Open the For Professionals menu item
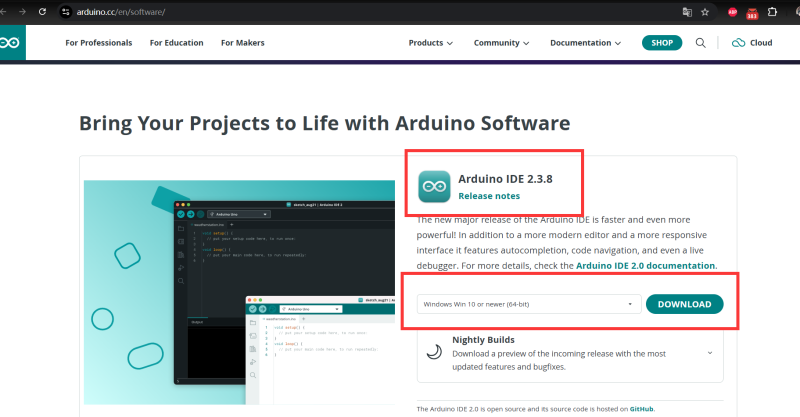Viewport: 800px width, 417px height. click(x=98, y=43)
